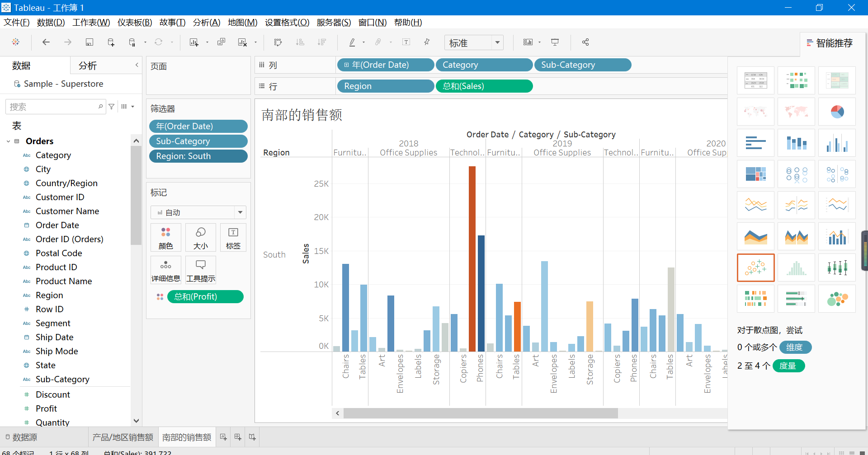Save the workbook with the save icon

[x=90, y=42]
